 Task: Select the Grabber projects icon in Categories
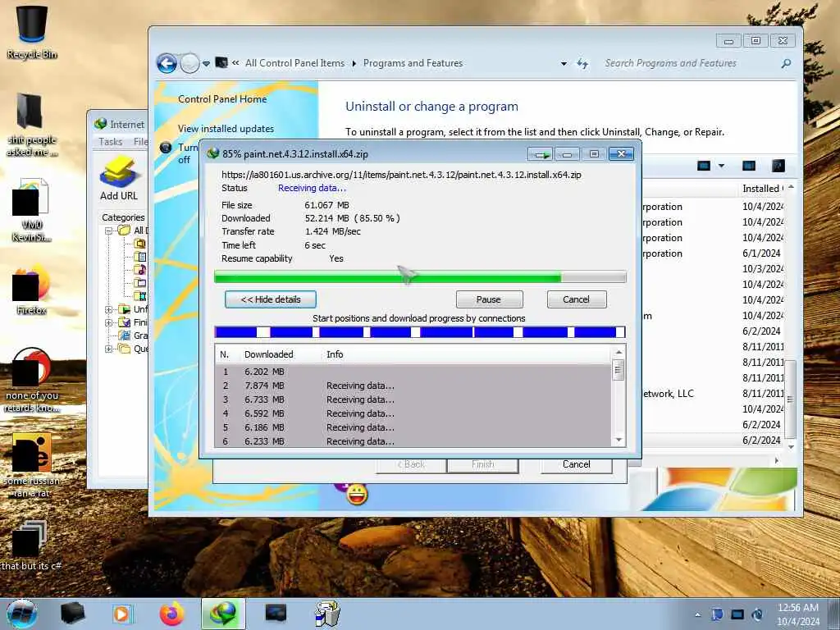click(x=125, y=336)
